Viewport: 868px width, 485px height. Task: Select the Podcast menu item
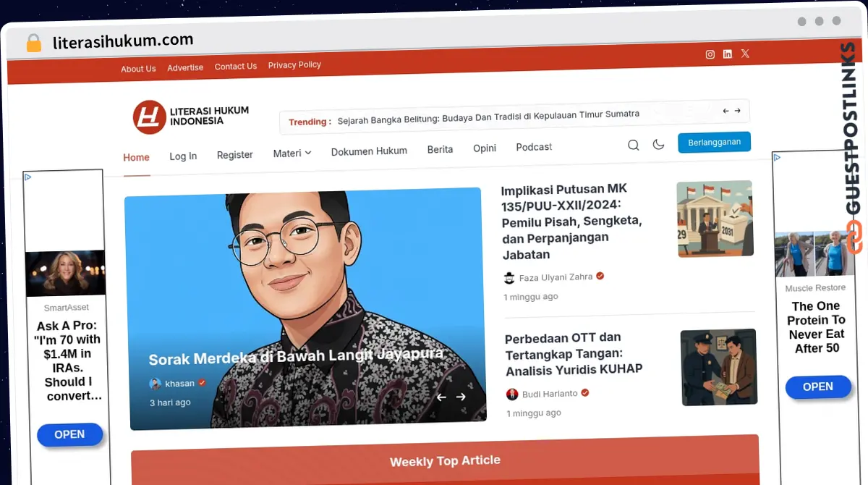coord(534,147)
